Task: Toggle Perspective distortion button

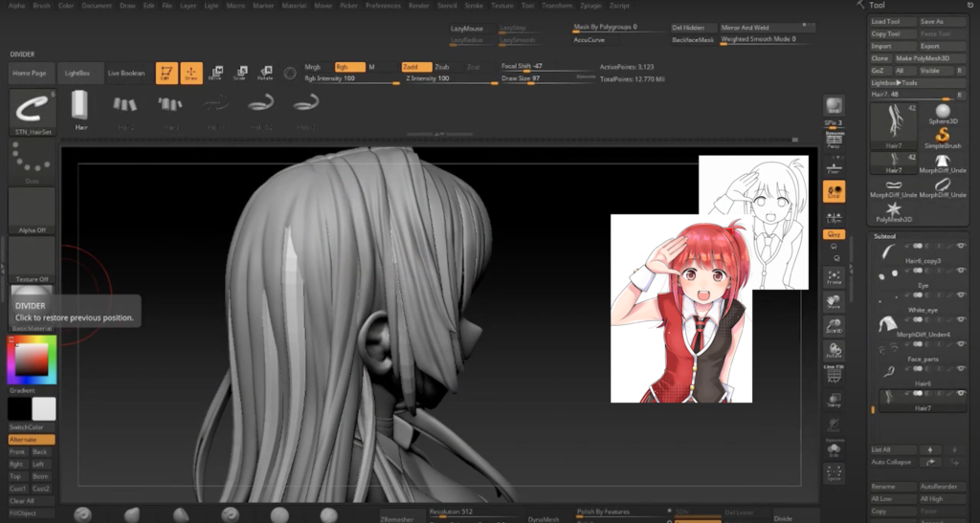Action: 834,141
